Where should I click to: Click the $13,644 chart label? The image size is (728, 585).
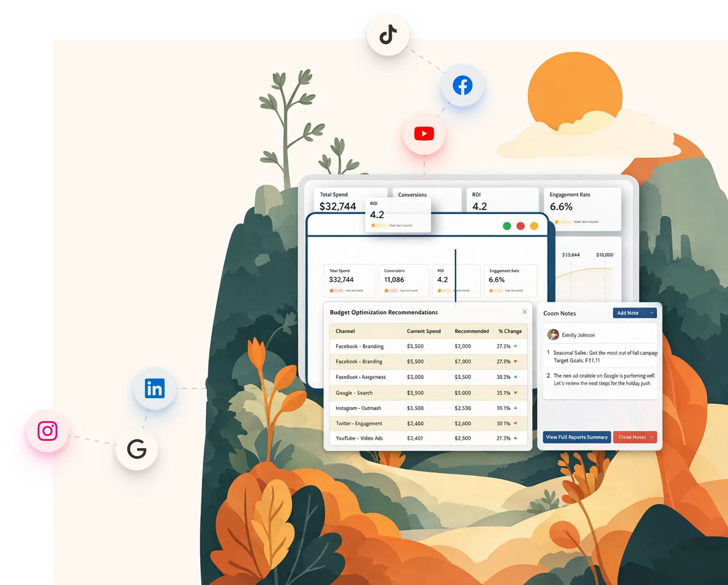(x=571, y=255)
